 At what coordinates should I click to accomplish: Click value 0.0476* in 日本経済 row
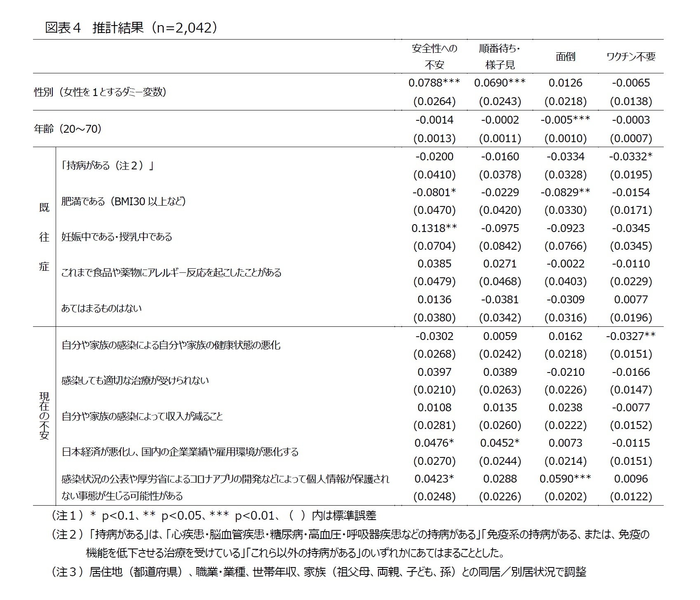pyautogui.click(x=435, y=443)
